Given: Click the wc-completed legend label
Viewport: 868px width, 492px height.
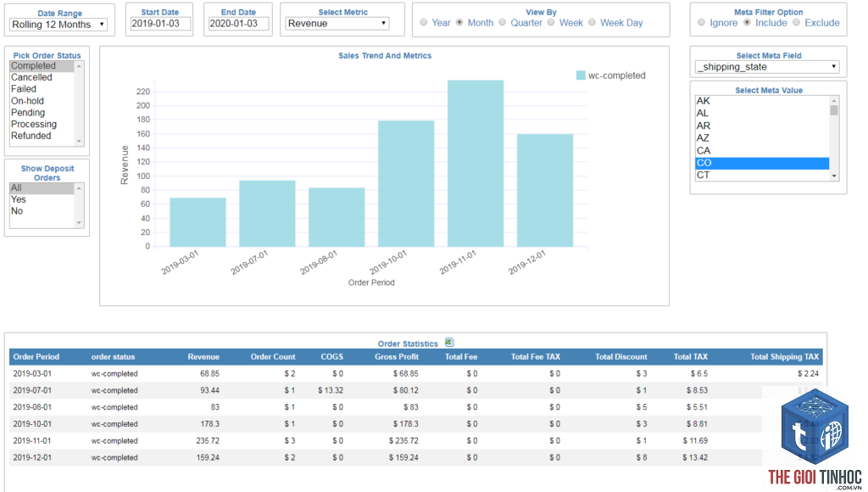Looking at the screenshot, I should pyautogui.click(x=617, y=75).
